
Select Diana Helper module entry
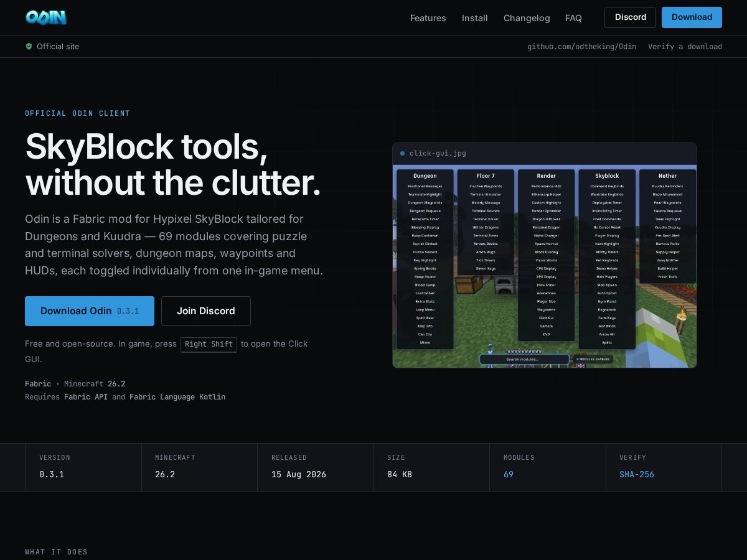(x=607, y=268)
